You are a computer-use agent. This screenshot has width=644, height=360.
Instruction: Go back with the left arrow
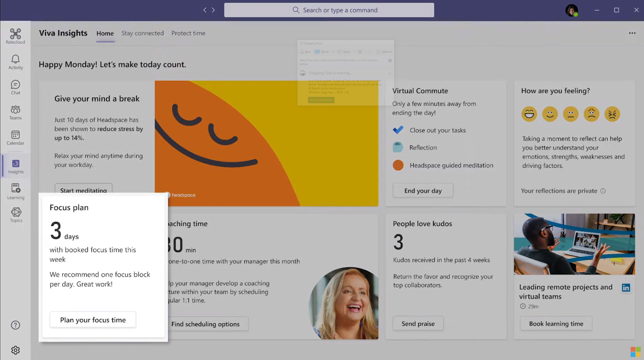pos(205,10)
